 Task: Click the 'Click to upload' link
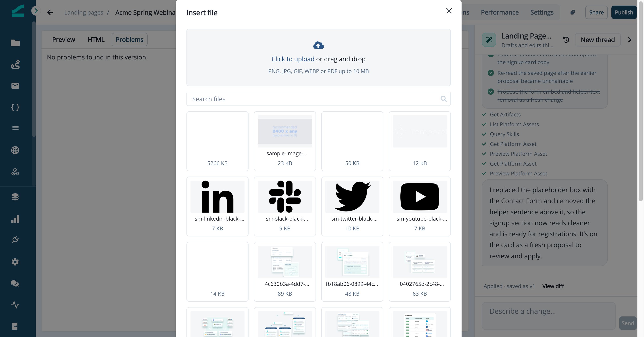(x=293, y=59)
